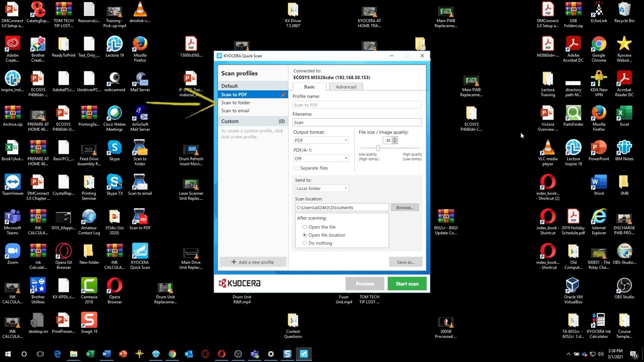The image size is (644, 362).
Task: Open the PDF/A-1 dropdown
Action: 321,158
